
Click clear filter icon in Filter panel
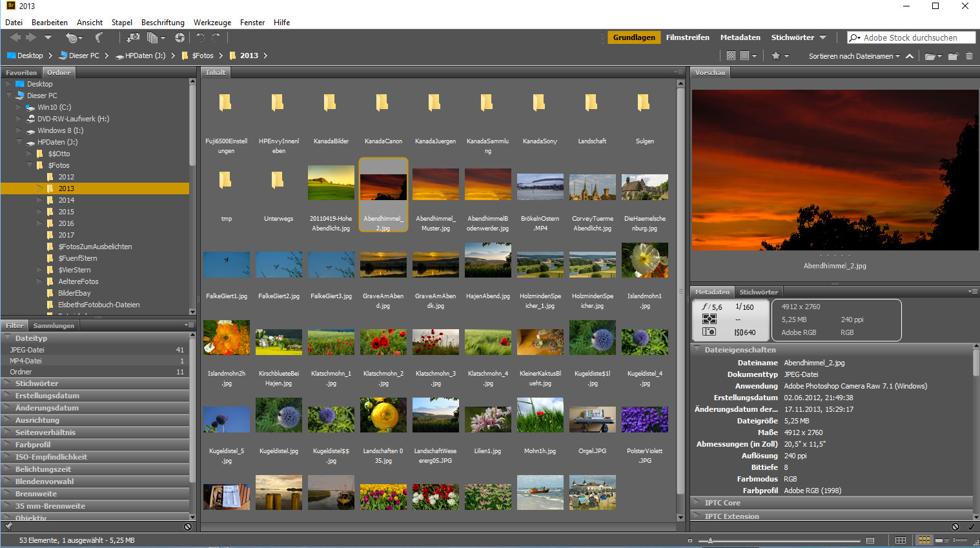pos(188,527)
